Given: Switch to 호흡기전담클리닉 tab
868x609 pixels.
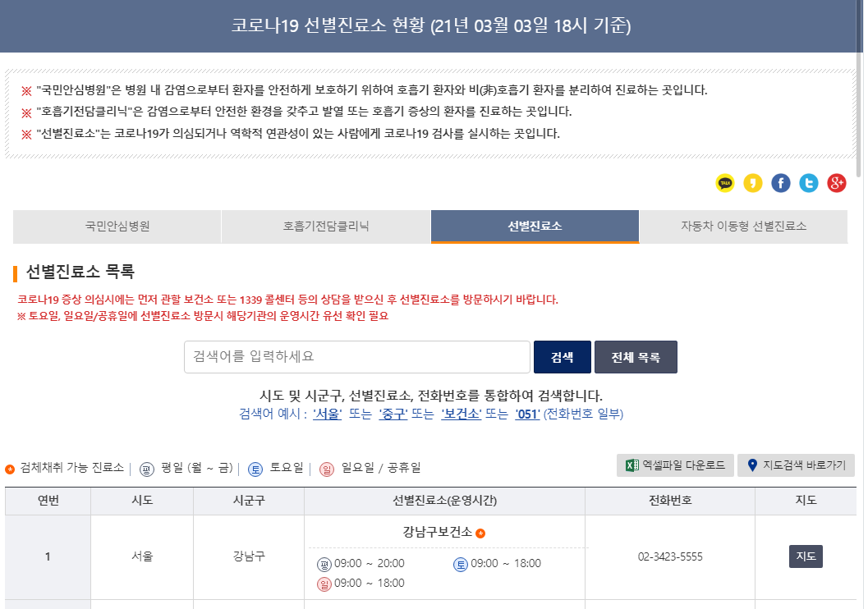Looking at the screenshot, I should click(x=326, y=227).
